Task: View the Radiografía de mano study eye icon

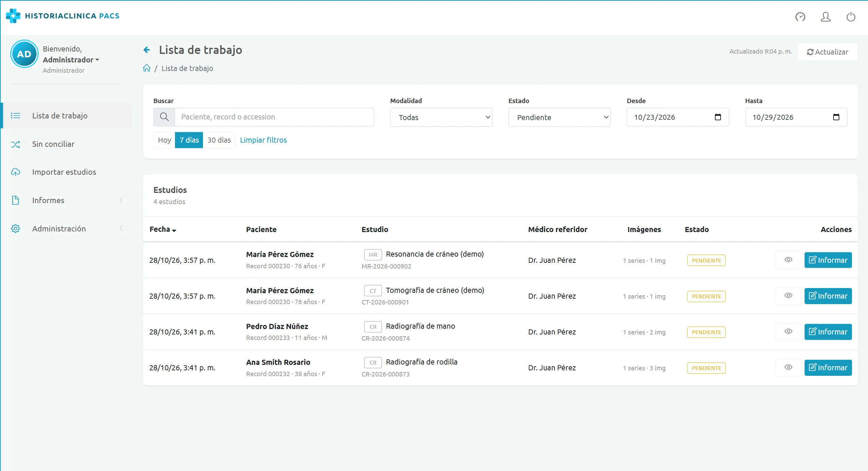Action: [x=788, y=332]
